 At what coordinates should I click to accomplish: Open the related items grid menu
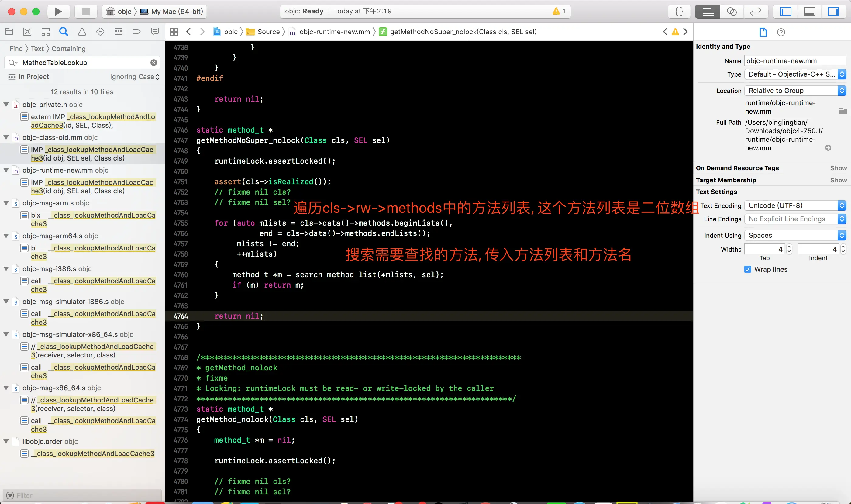(x=174, y=32)
